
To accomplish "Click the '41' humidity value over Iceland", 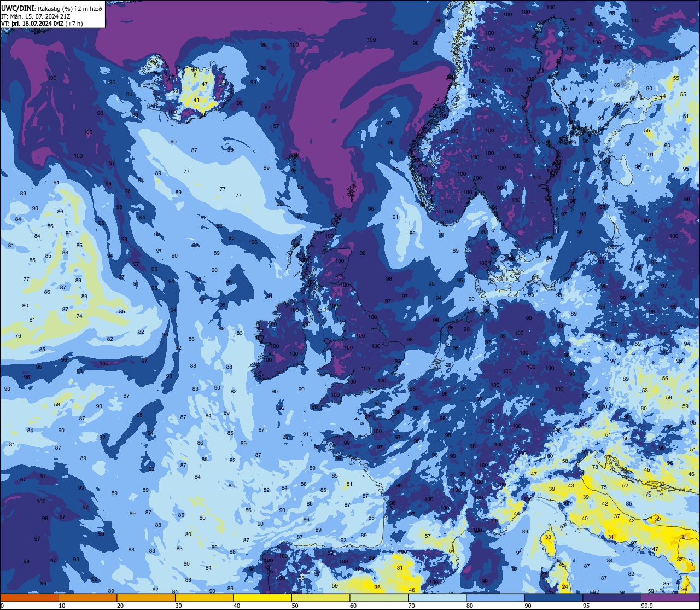I will click(196, 100).
